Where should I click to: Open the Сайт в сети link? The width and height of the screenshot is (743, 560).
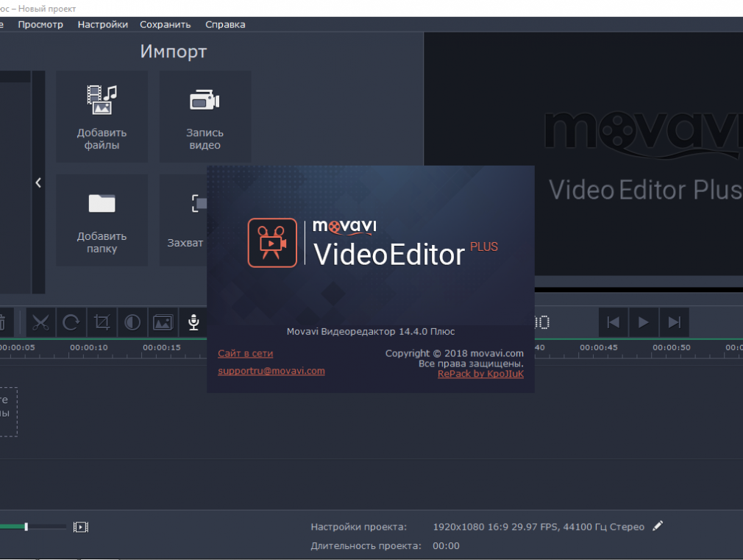pos(246,353)
